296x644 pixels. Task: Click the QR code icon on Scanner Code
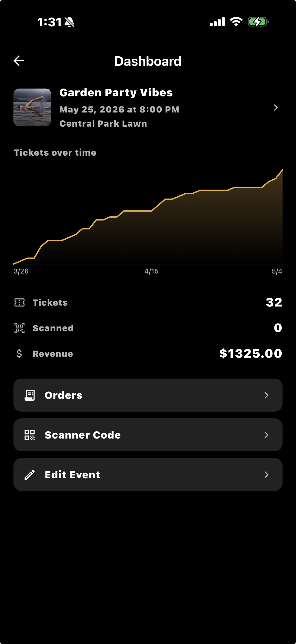30,435
